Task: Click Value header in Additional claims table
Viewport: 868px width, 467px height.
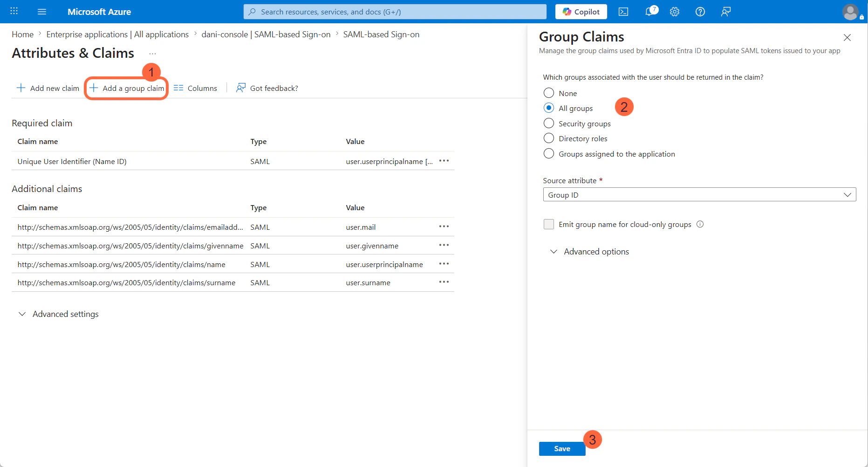Action: (x=355, y=207)
